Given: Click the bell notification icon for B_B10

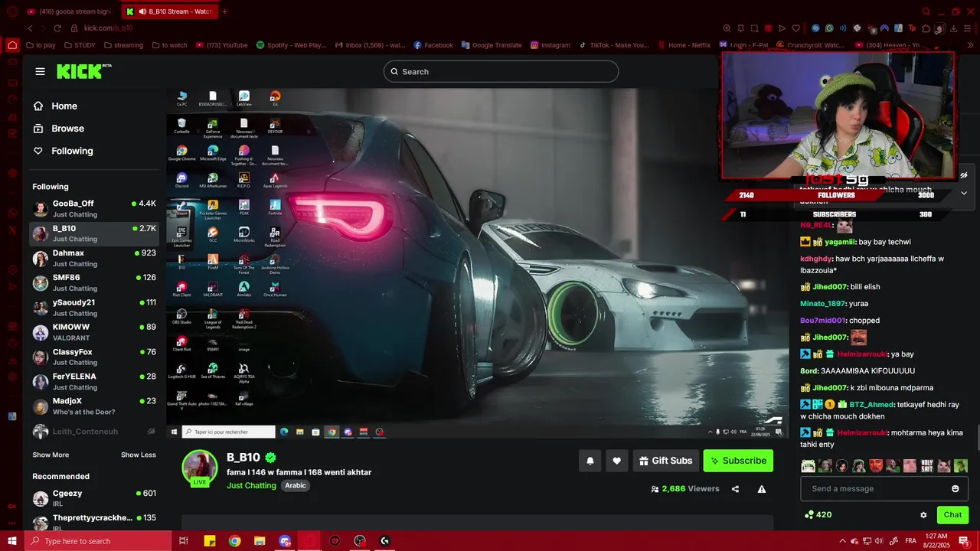Looking at the screenshot, I should (590, 461).
